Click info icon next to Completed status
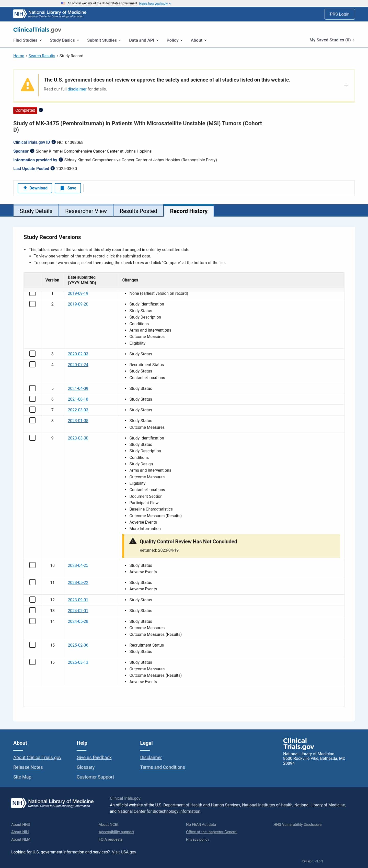 [x=41, y=110]
